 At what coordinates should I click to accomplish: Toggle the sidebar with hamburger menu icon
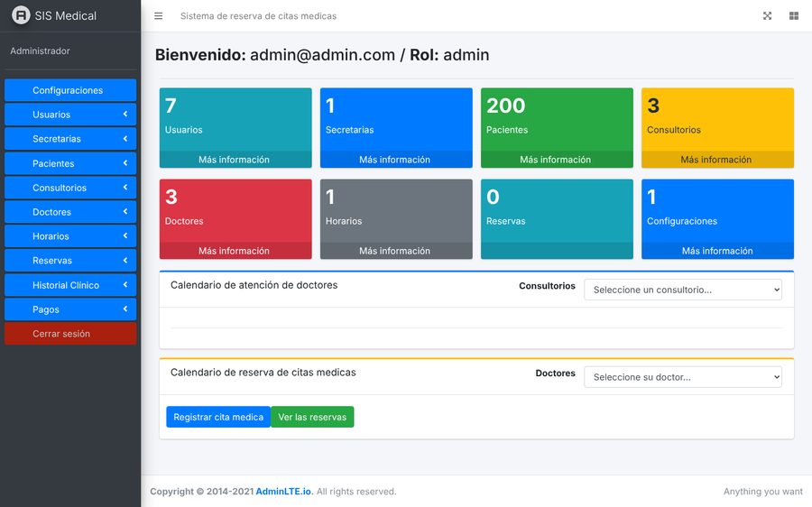pyautogui.click(x=159, y=16)
